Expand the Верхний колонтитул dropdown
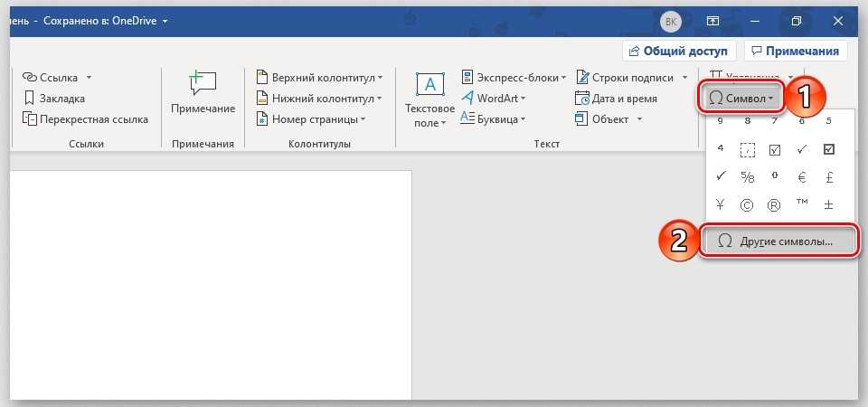The height and width of the screenshot is (407, 868). click(380, 78)
